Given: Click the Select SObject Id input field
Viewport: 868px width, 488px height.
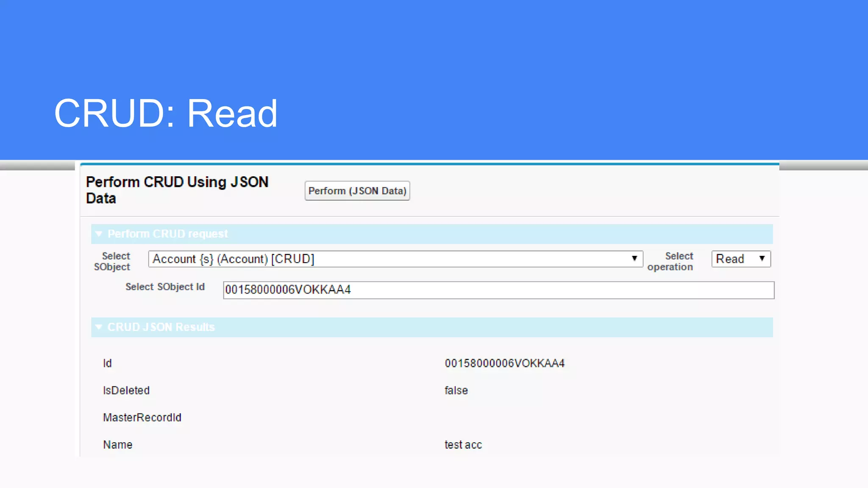Looking at the screenshot, I should pos(498,290).
